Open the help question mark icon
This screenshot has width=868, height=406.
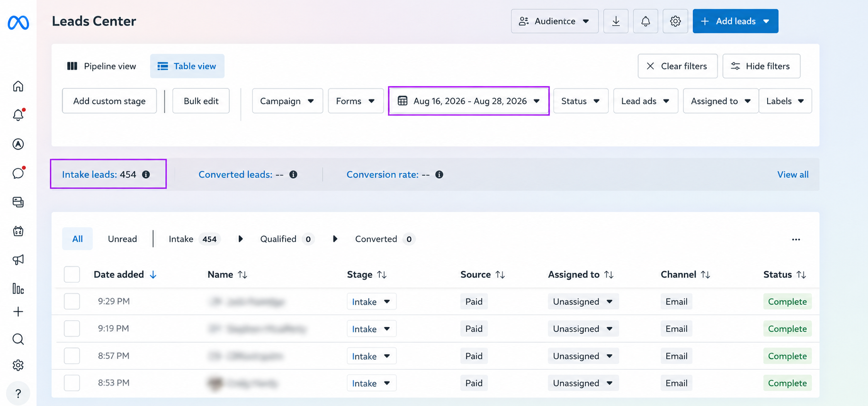coord(18,394)
